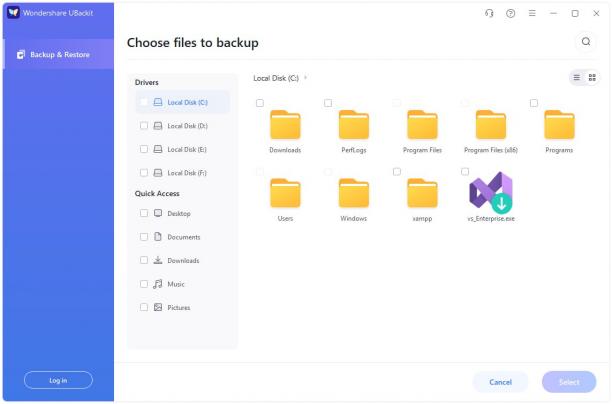This screenshot has height=404, width=612.
Task: Select Local Disk (D:) label in Drivers
Action: [187, 126]
